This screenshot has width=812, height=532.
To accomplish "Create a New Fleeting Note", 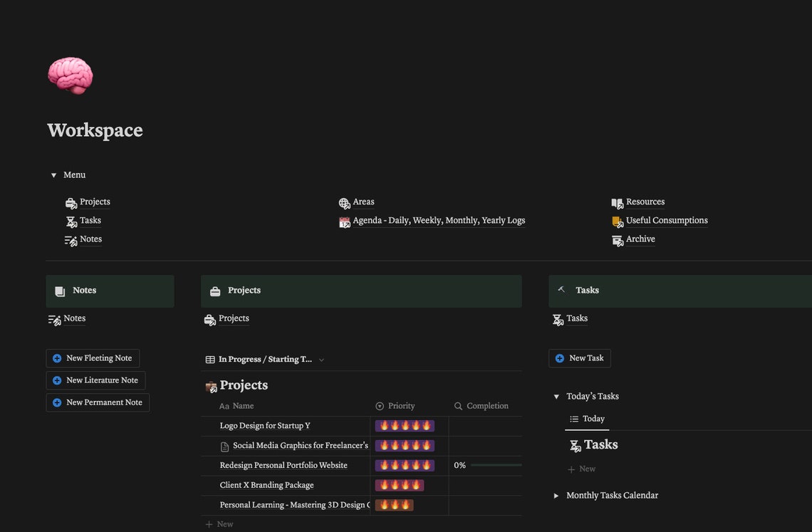I will [x=93, y=358].
